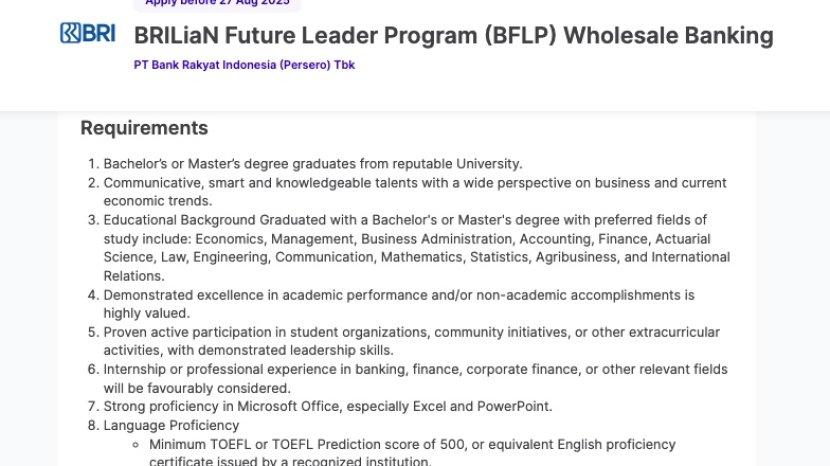830x466 pixels.
Task: Open the BRILiaN Future Leader Program title
Action: click(x=453, y=36)
